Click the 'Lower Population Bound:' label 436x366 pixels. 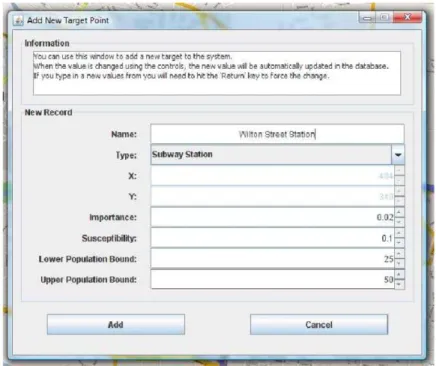[88, 259]
